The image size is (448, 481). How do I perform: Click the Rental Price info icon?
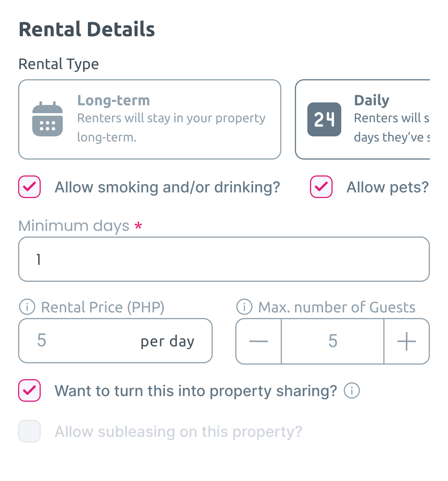click(x=27, y=307)
